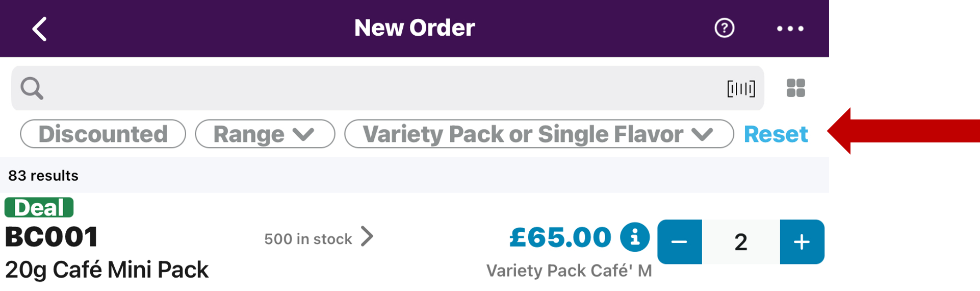This screenshot has width=980, height=291.
Task: Tap the green Deal badge
Action: (x=39, y=208)
